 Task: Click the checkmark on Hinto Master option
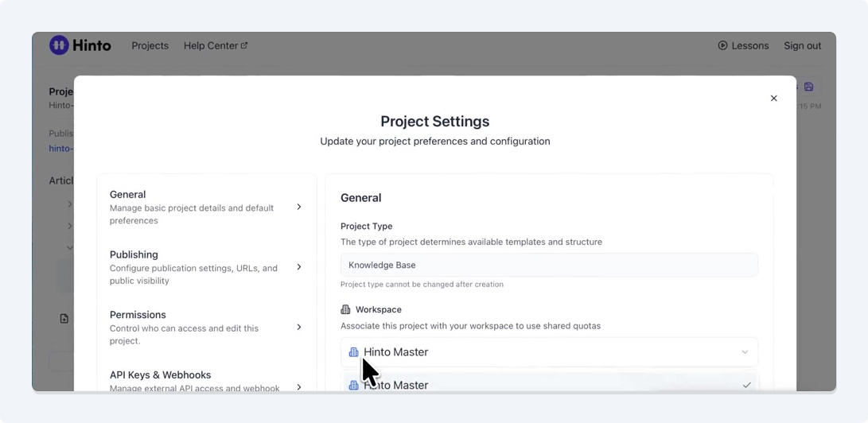tap(746, 385)
